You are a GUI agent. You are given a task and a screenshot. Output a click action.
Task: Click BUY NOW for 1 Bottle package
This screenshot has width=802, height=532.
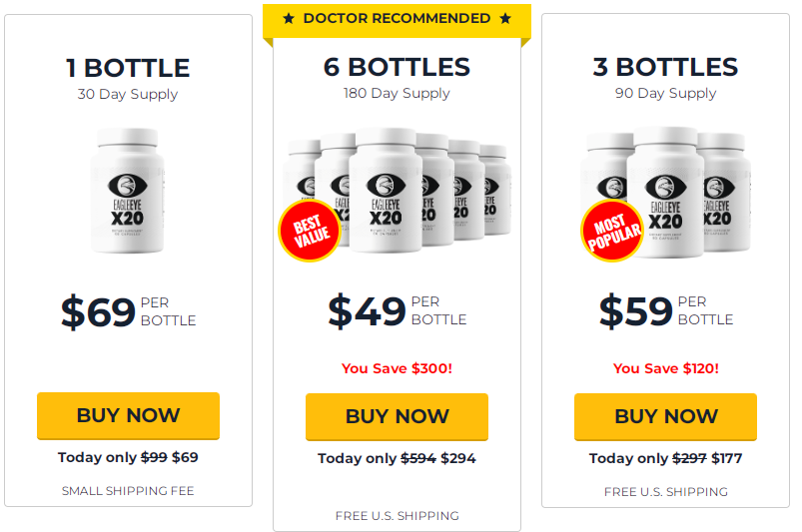click(x=128, y=415)
